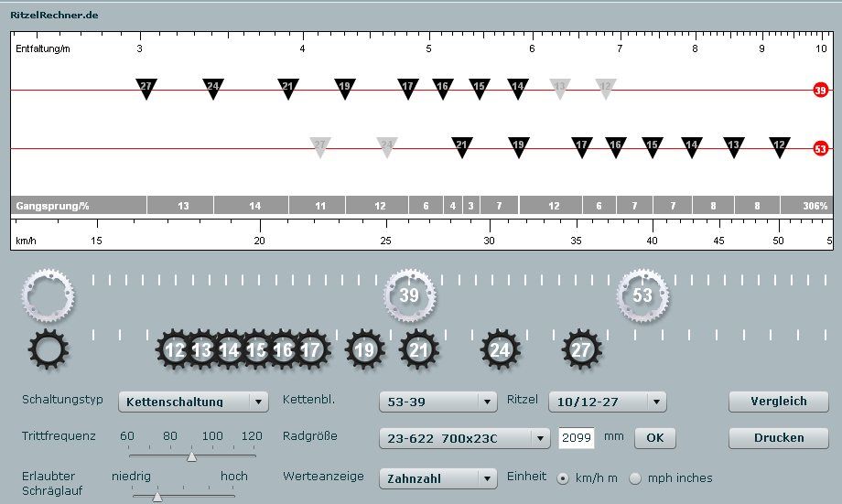Click the Vergleich button
The image size is (842, 504).
(x=778, y=402)
